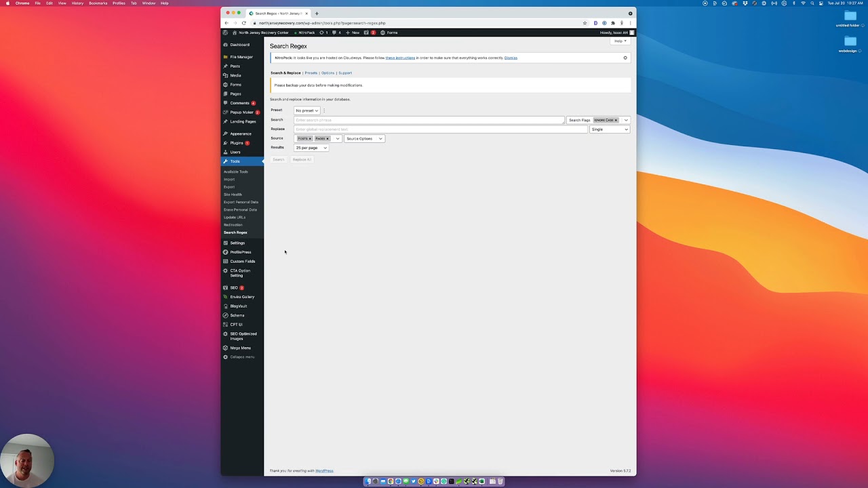This screenshot has width=868, height=488.
Task: Click the Replace All button
Action: point(302,160)
